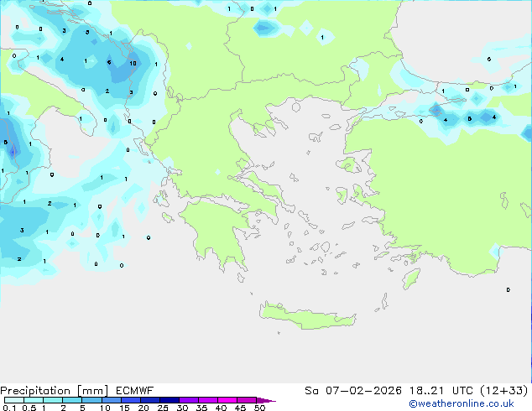
Task: Click the 5–10 mm legend swatch
Action: 91,400
